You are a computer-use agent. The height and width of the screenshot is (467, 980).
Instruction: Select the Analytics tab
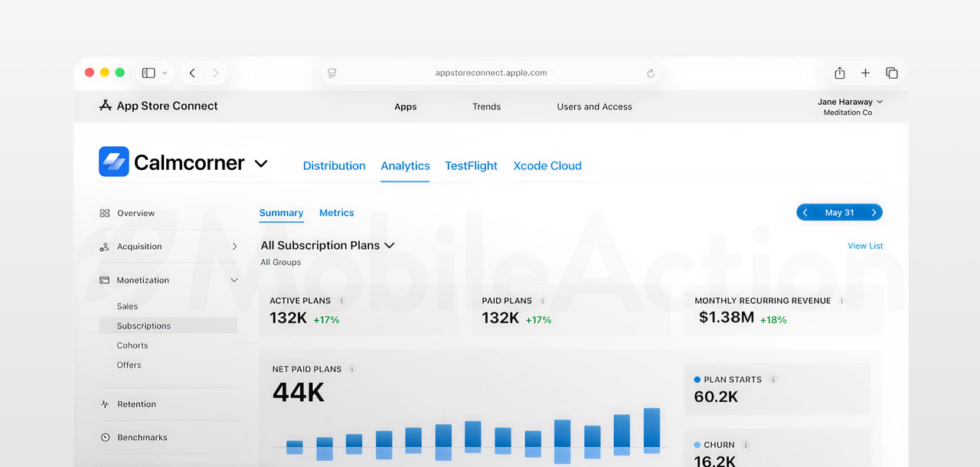405,165
